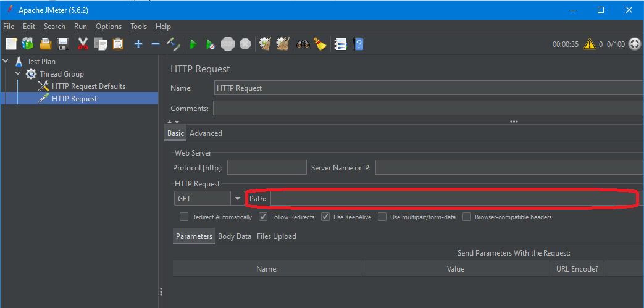Open the GET method dropdown

click(x=237, y=199)
